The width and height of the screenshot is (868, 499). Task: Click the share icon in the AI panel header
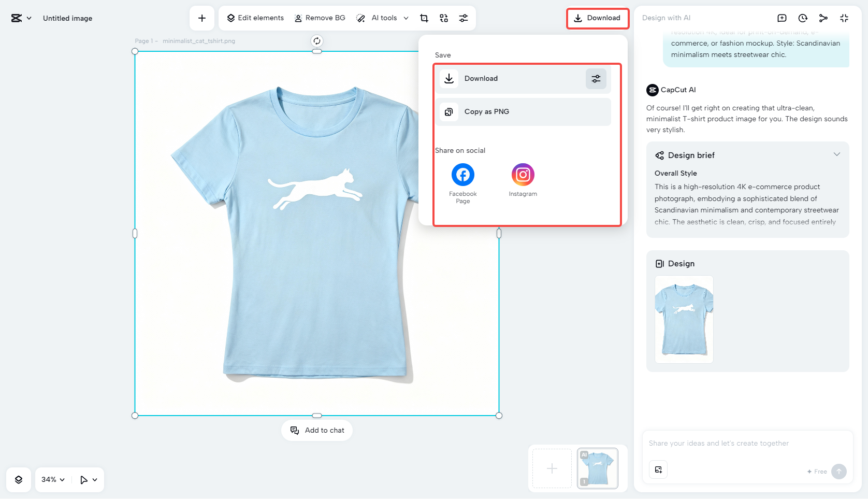coord(823,18)
